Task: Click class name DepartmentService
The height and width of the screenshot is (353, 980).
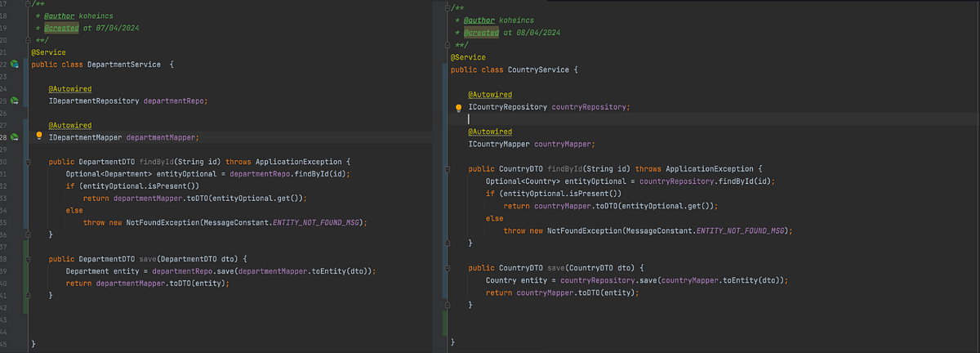Action: coord(124,64)
